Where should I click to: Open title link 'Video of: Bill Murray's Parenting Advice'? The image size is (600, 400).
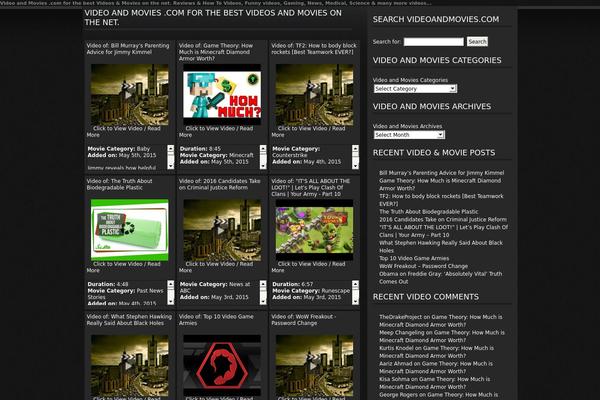[128, 49]
